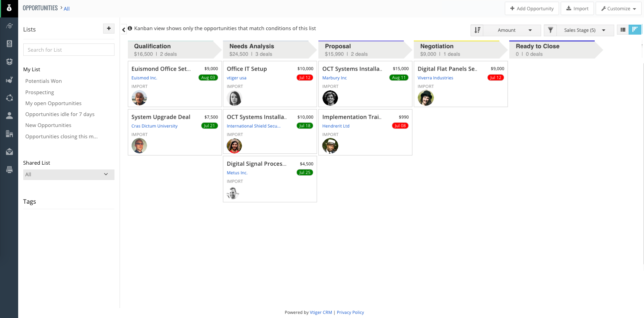Image resolution: width=644 pixels, height=318 pixels.
Task: Open the open-envelope mail icon in sidebar
Action: coord(9,152)
